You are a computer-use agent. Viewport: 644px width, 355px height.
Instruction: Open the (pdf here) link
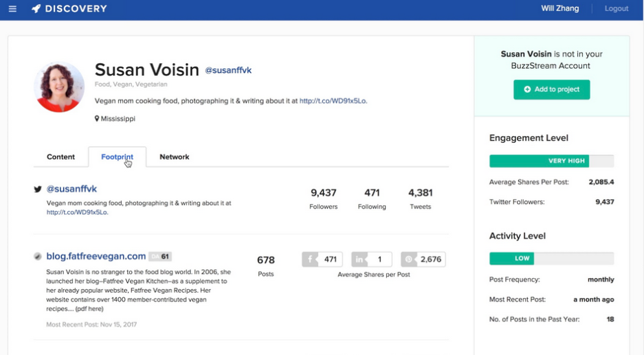(89, 308)
